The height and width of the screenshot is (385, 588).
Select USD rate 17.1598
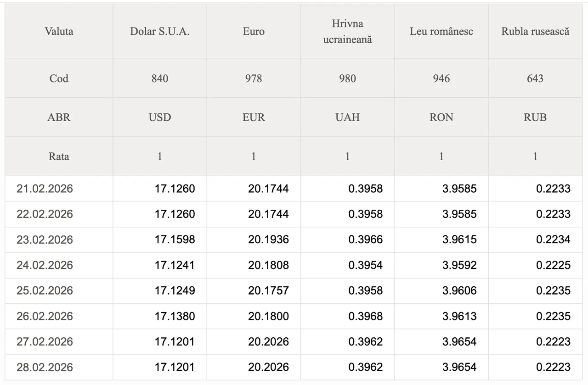click(x=175, y=240)
